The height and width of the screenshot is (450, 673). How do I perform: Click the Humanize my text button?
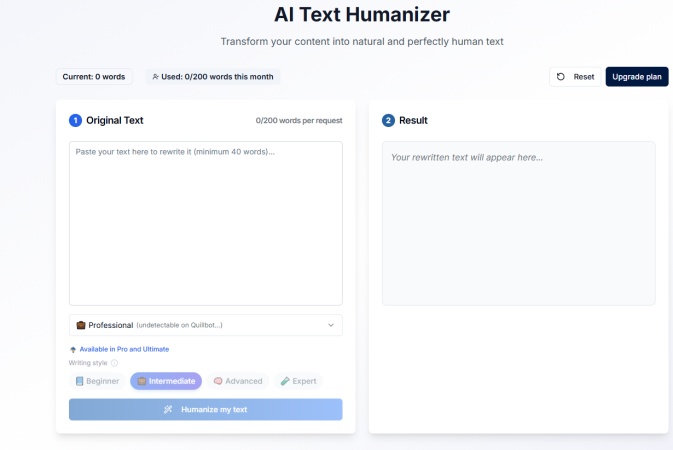[x=206, y=409]
